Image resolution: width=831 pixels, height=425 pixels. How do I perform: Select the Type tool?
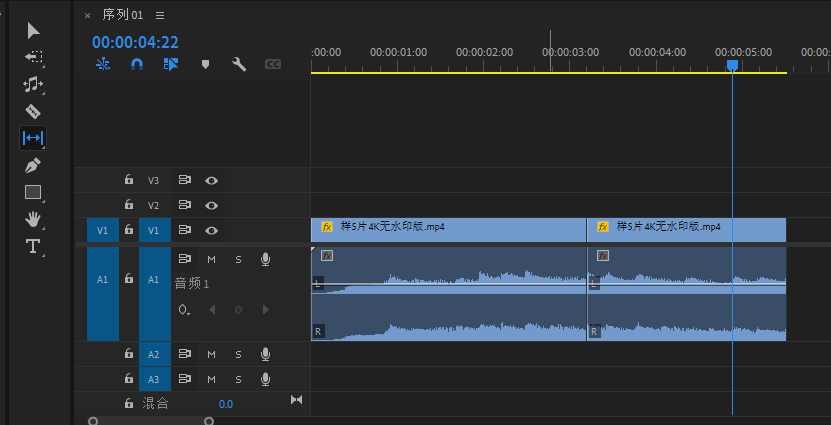tap(33, 246)
